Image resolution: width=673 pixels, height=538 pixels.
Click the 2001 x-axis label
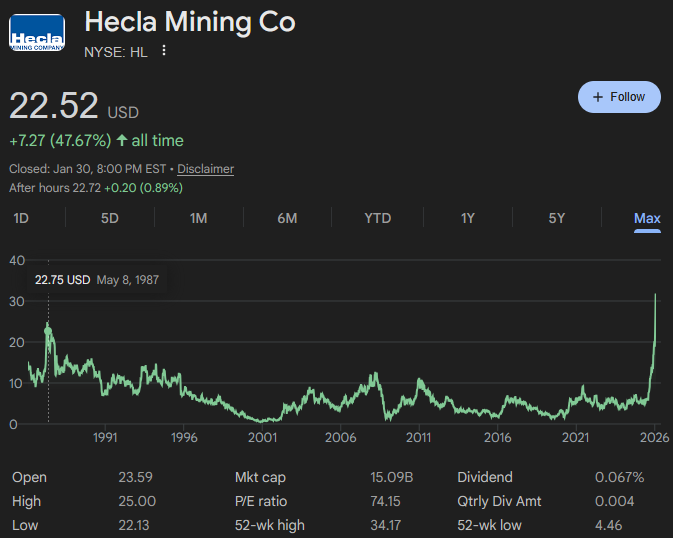point(263,438)
